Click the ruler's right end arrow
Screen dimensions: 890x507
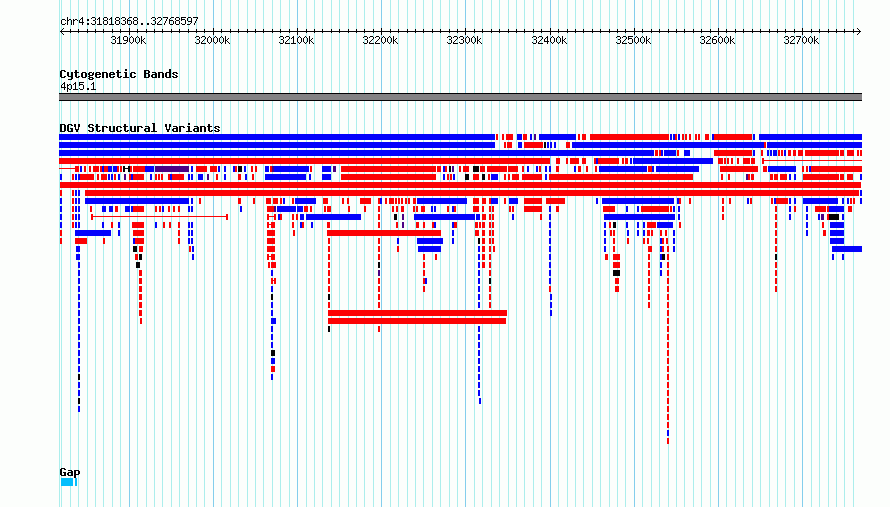pos(858,32)
